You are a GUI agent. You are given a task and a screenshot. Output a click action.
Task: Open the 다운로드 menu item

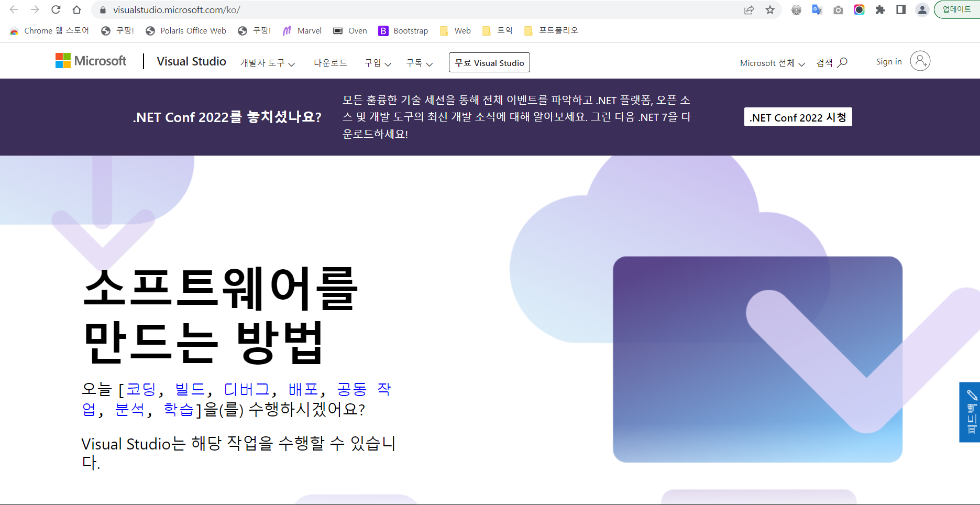[x=331, y=63]
